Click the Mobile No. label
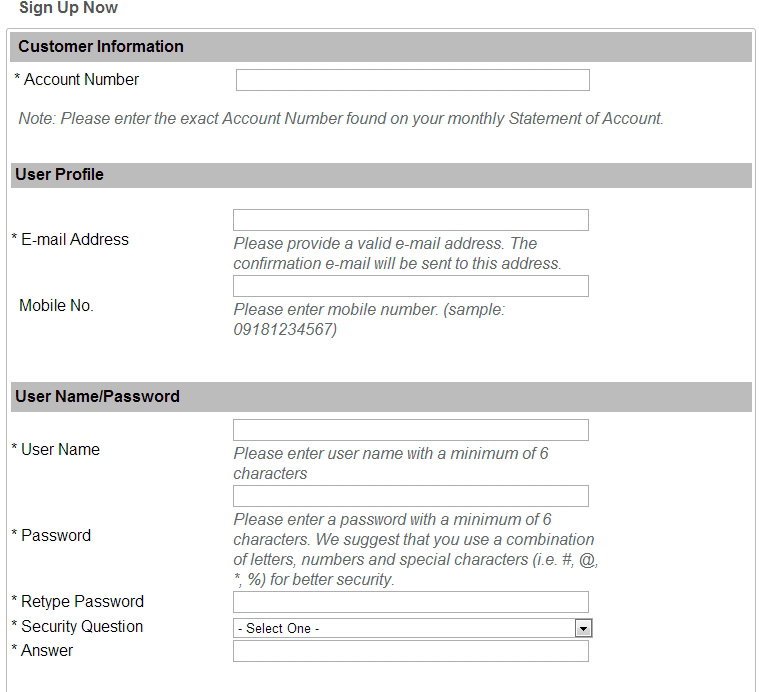Screen dimensions: 759x692 click(x=56, y=306)
